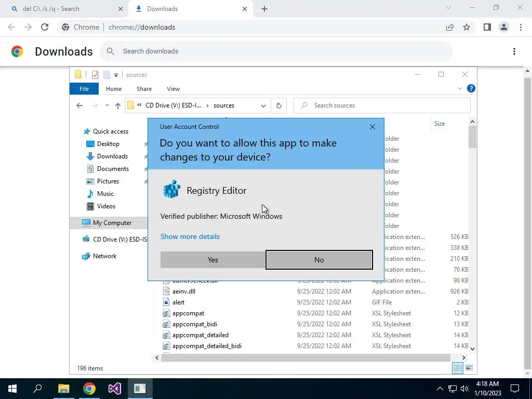Go back in File Explorer

79,105
